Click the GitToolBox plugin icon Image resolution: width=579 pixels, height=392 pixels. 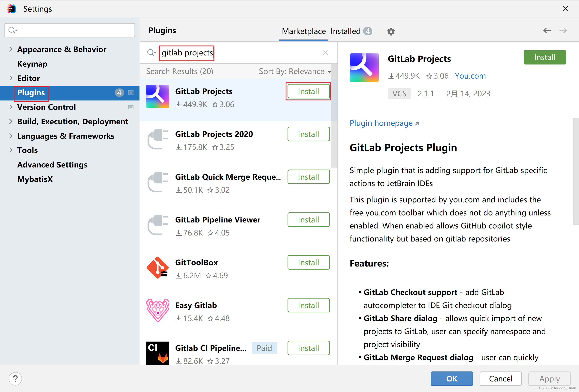point(157,268)
